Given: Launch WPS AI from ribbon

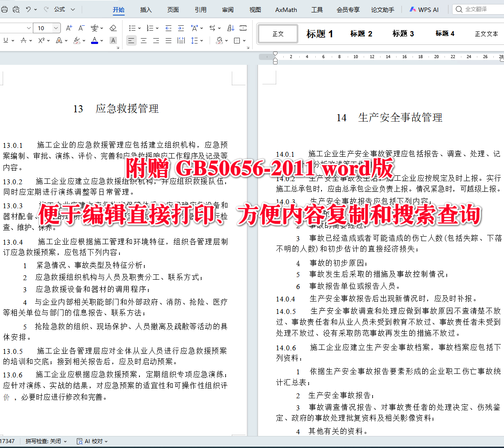Looking at the screenshot, I should tap(424, 10).
